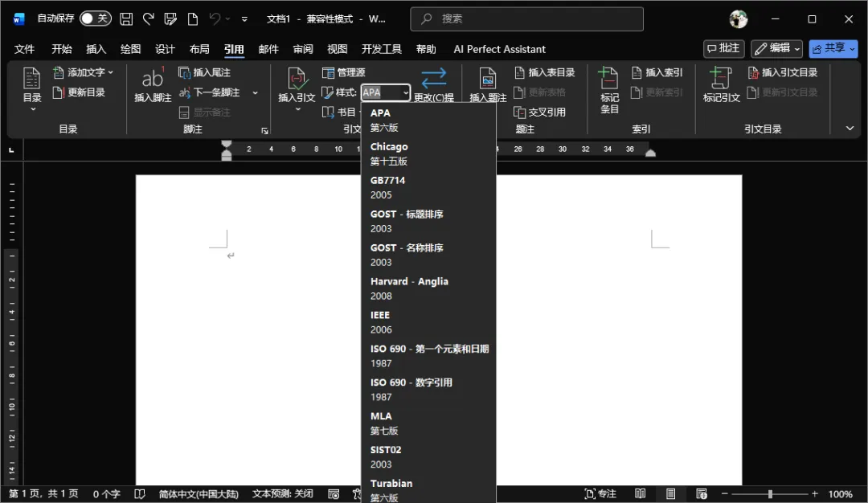Select Chicago 第十五版 citation style
The image size is (868, 503).
point(428,153)
